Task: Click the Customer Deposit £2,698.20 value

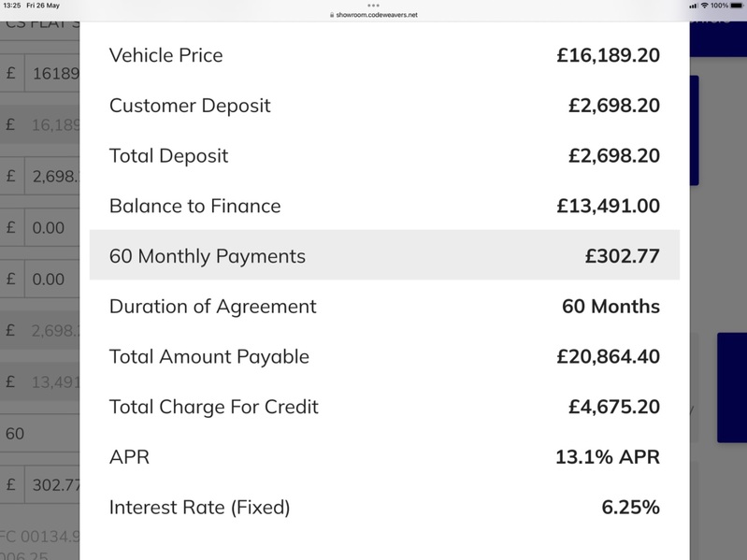Action: click(614, 106)
